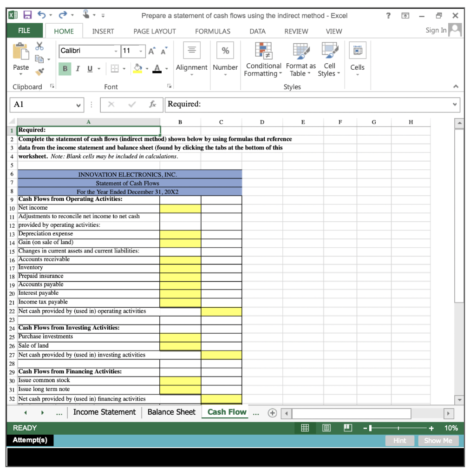Click the Show Me button
The width and height of the screenshot is (470, 476).
[438, 441]
